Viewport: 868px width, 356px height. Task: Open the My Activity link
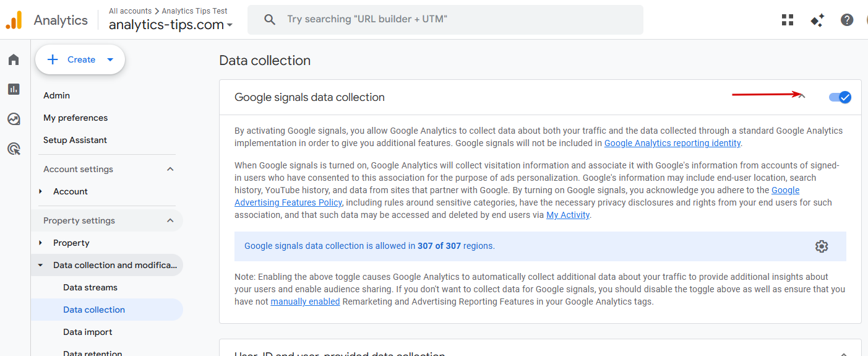[568, 215]
